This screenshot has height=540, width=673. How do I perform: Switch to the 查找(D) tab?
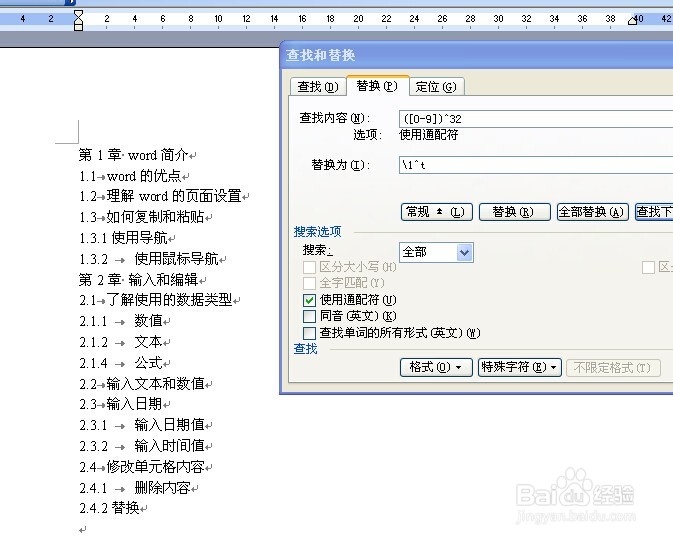point(318,87)
